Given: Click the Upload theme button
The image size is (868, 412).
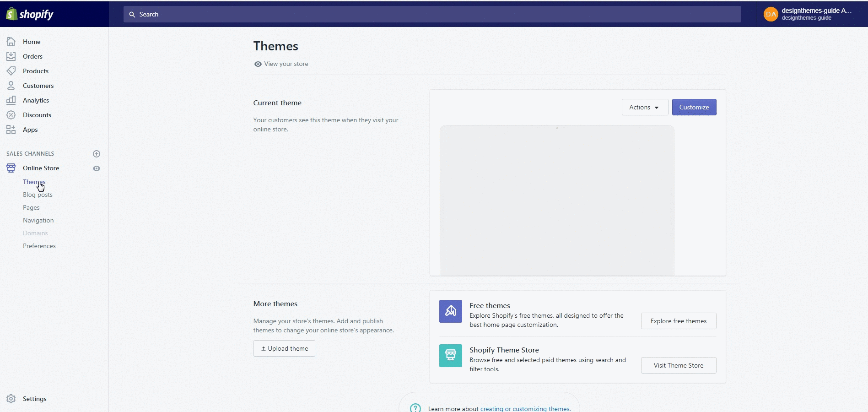Looking at the screenshot, I should [x=284, y=348].
